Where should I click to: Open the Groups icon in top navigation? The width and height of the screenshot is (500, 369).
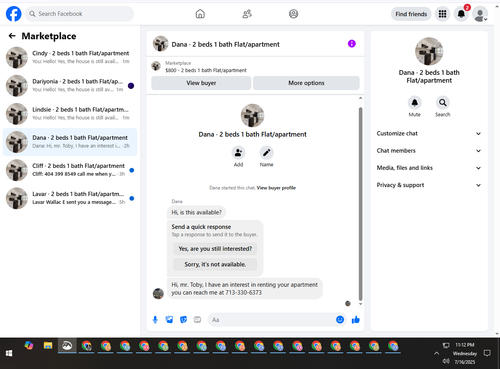click(293, 14)
